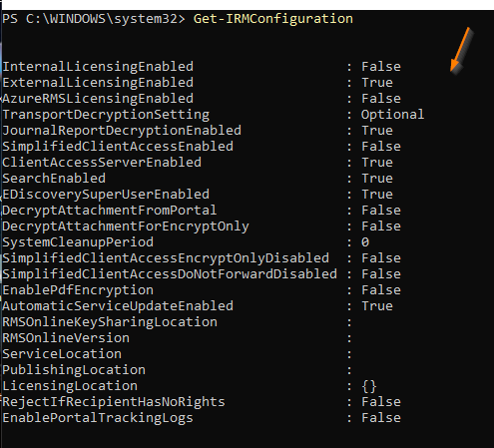Click the {} value for LicensingLocation

tap(369, 386)
